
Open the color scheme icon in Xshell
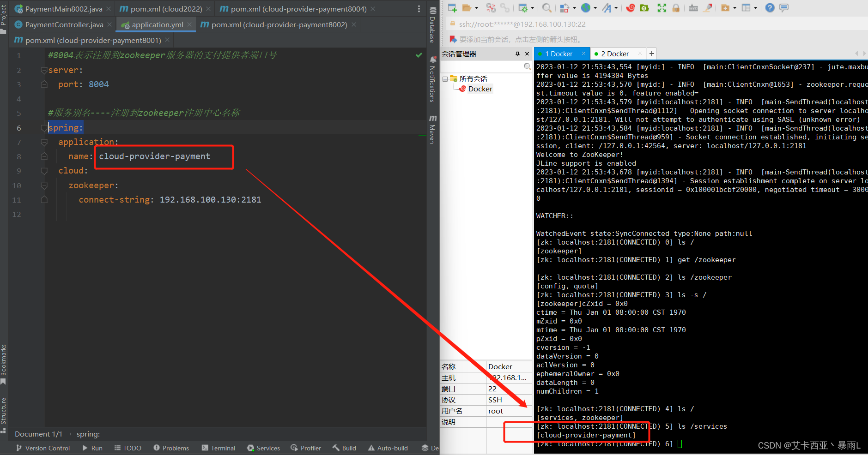[564, 8]
